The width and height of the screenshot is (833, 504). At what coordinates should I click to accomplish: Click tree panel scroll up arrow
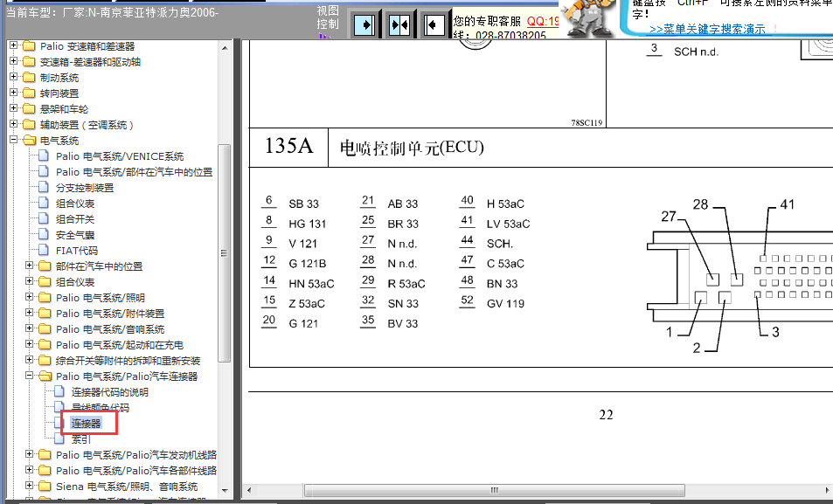coord(225,48)
